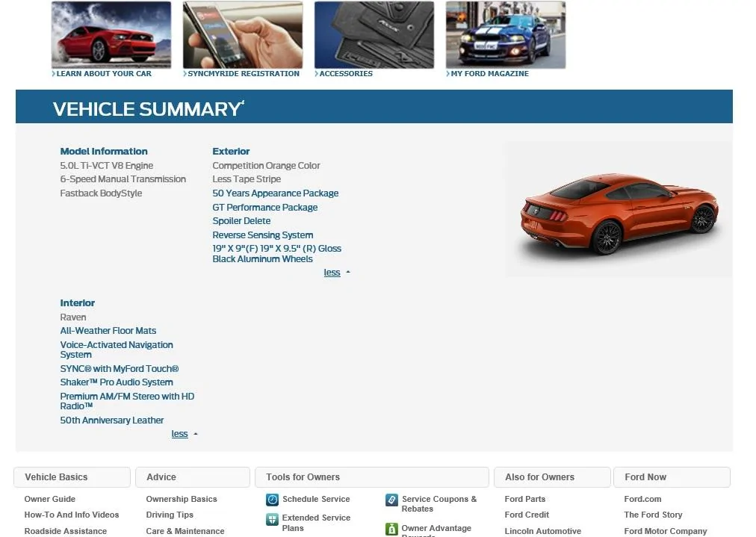Open Roadside Assistance link
756x537 pixels.
pos(66,531)
